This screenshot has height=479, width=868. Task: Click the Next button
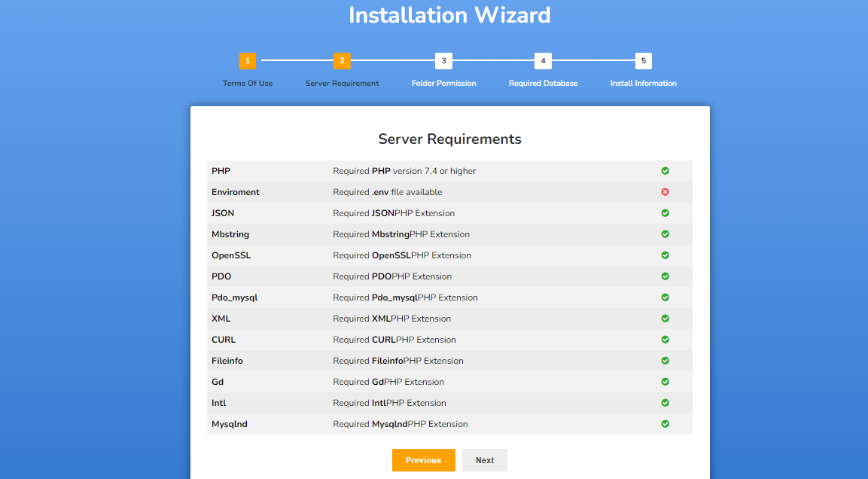[485, 460]
